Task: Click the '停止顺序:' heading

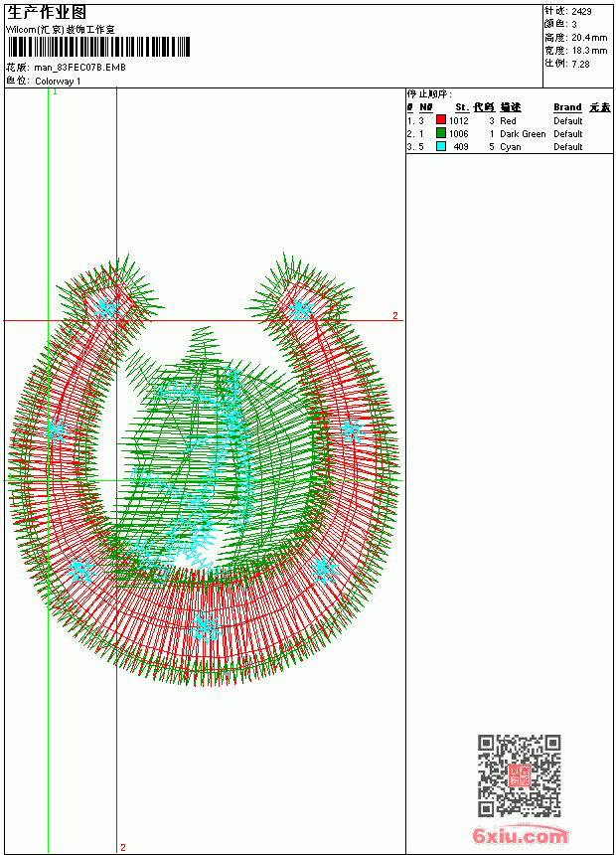Action: pyautogui.click(x=429, y=94)
